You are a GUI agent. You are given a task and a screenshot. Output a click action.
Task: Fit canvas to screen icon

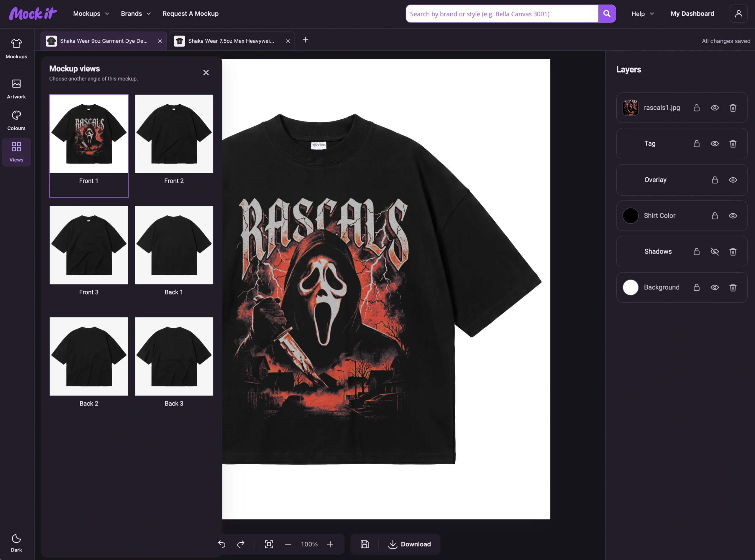pos(269,544)
